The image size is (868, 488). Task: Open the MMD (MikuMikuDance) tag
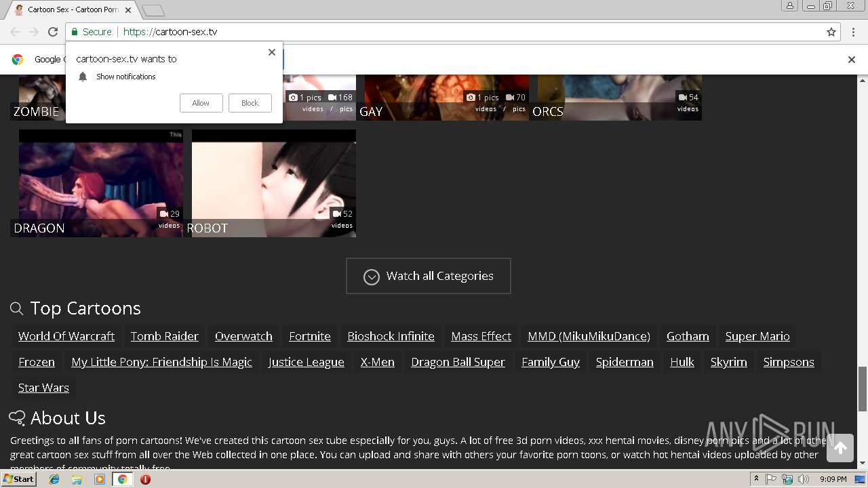(589, 336)
